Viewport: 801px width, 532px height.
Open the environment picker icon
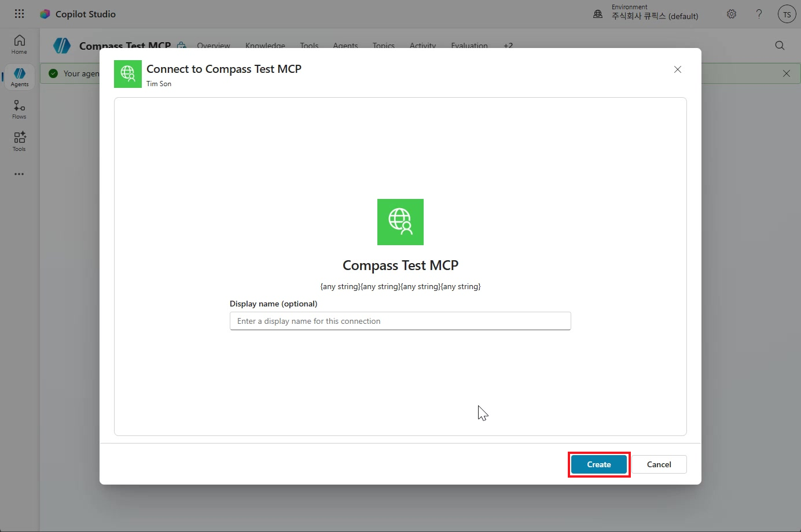pos(598,14)
